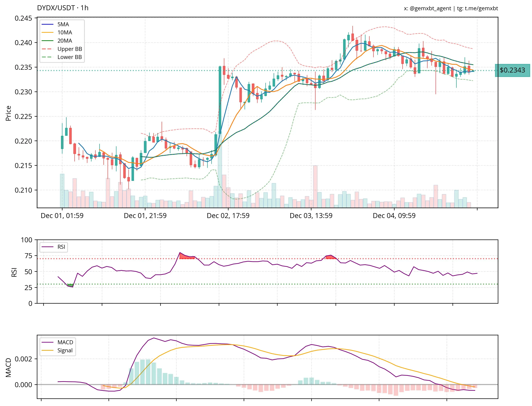This screenshot has height=406, width=532.
Task: Click the Price y-axis title
Action: pos(8,113)
